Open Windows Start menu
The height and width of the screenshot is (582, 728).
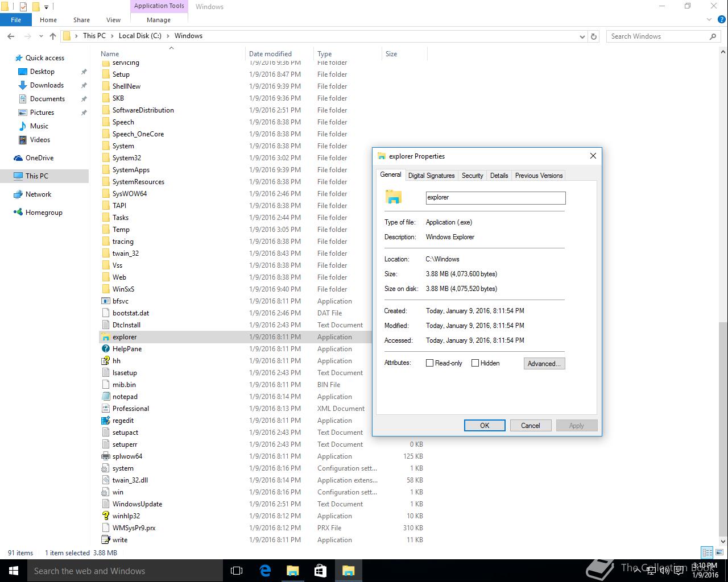14,571
